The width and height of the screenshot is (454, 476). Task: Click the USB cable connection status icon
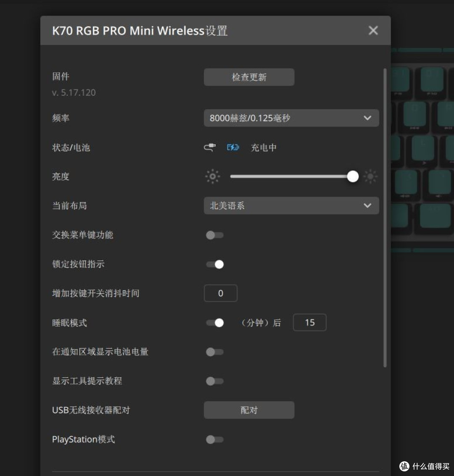tap(210, 147)
